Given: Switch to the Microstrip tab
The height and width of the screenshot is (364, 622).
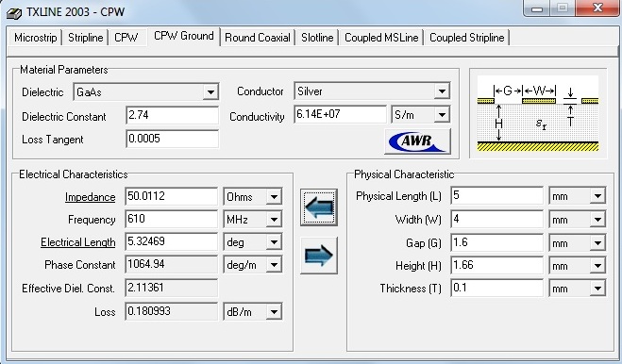Looking at the screenshot, I should coord(35,38).
